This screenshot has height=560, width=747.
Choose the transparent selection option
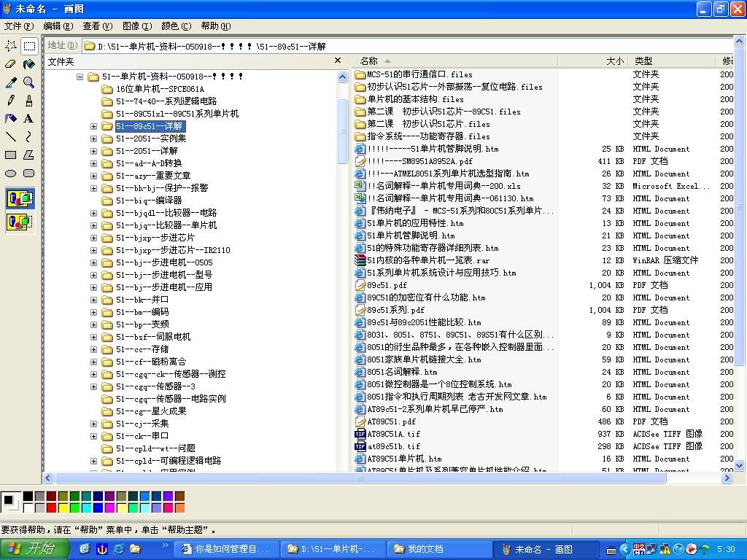[x=20, y=222]
